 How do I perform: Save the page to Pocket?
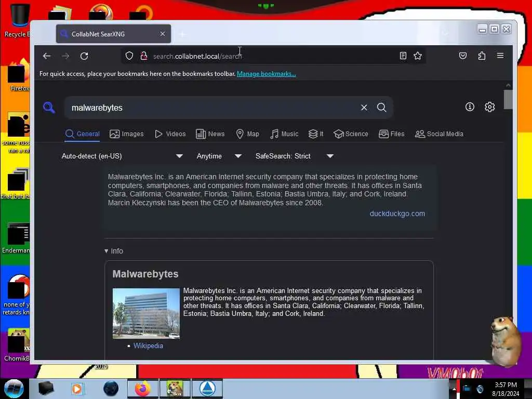coord(463,56)
